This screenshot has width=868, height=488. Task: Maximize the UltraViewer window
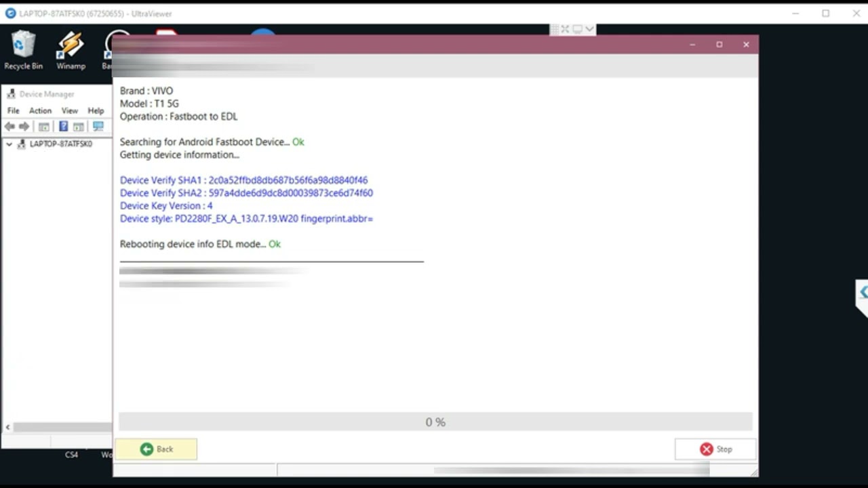click(826, 13)
